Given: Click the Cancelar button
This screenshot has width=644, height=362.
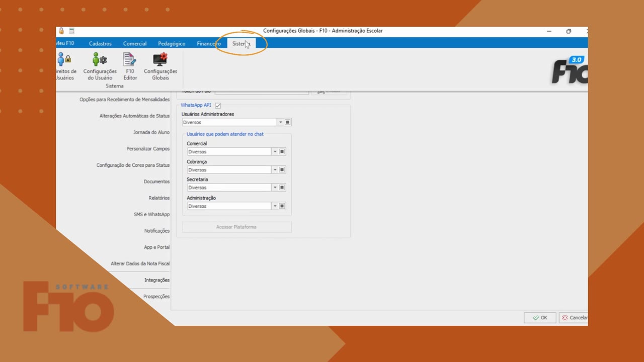Looking at the screenshot, I should pos(574,318).
